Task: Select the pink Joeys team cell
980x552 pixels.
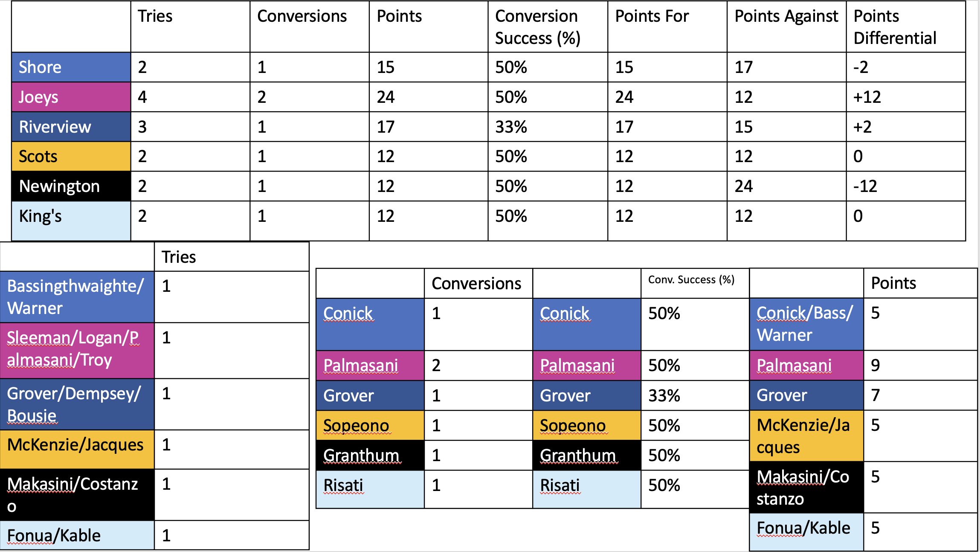Action: pos(71,97)
